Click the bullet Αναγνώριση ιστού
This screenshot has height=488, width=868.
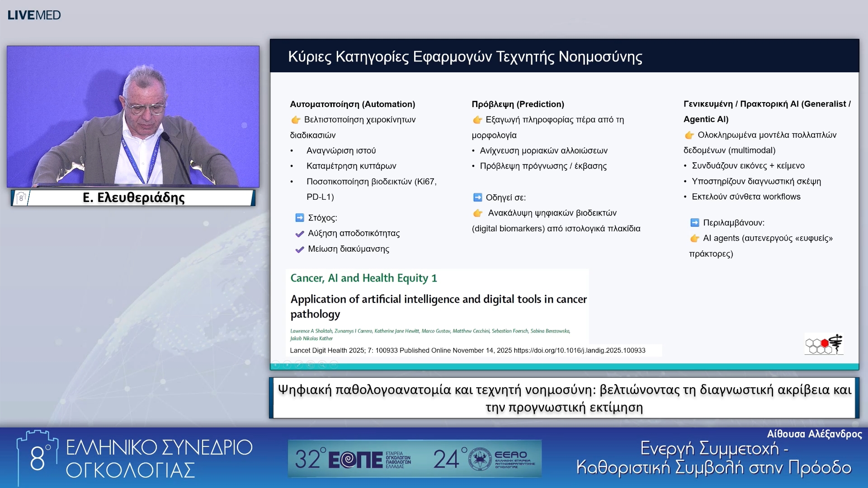point(341,150)
